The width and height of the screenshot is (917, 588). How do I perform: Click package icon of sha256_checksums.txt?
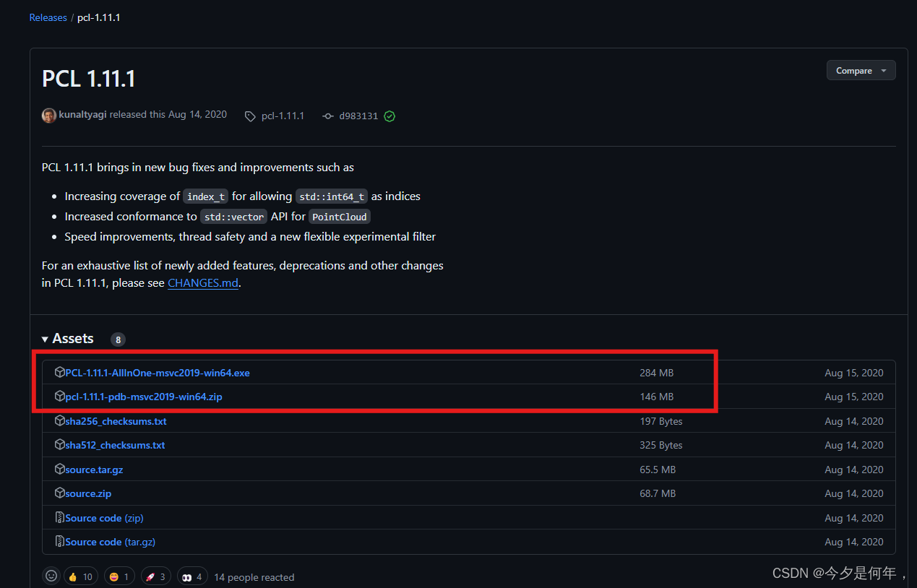(x=60, y=421)
